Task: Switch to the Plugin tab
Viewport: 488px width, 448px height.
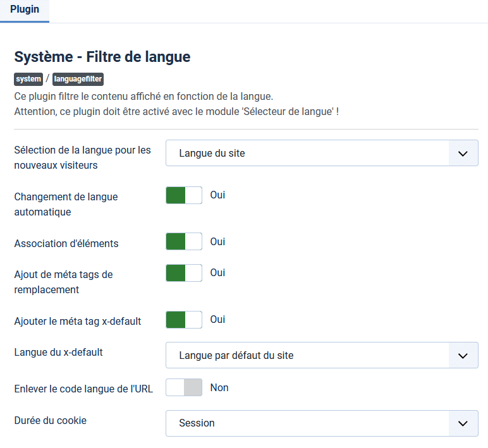Action: [x=25, y=10]
